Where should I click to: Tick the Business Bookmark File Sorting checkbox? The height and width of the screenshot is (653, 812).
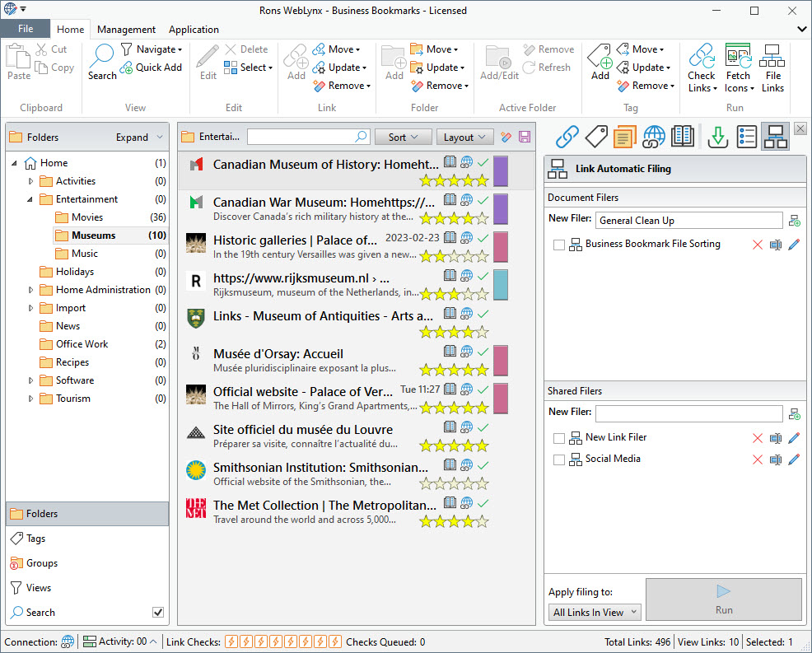pos(559,245)
